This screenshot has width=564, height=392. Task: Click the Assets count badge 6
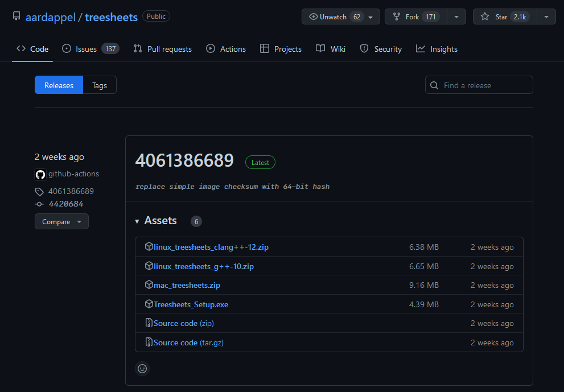196,221
